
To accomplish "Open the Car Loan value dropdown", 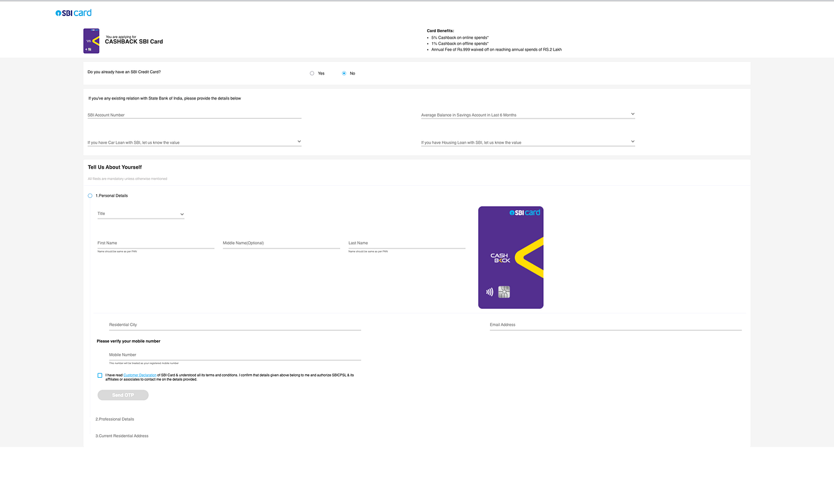I will 194,142.
